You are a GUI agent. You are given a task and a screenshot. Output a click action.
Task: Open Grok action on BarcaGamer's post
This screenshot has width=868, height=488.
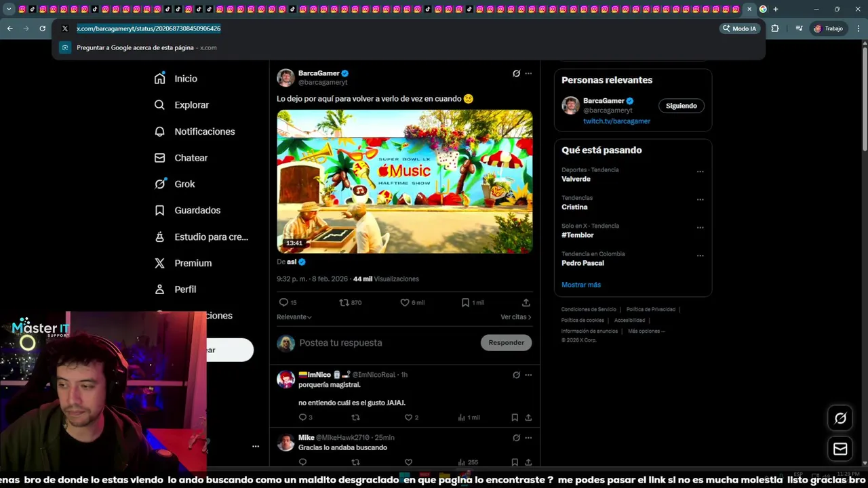point(516,73)
